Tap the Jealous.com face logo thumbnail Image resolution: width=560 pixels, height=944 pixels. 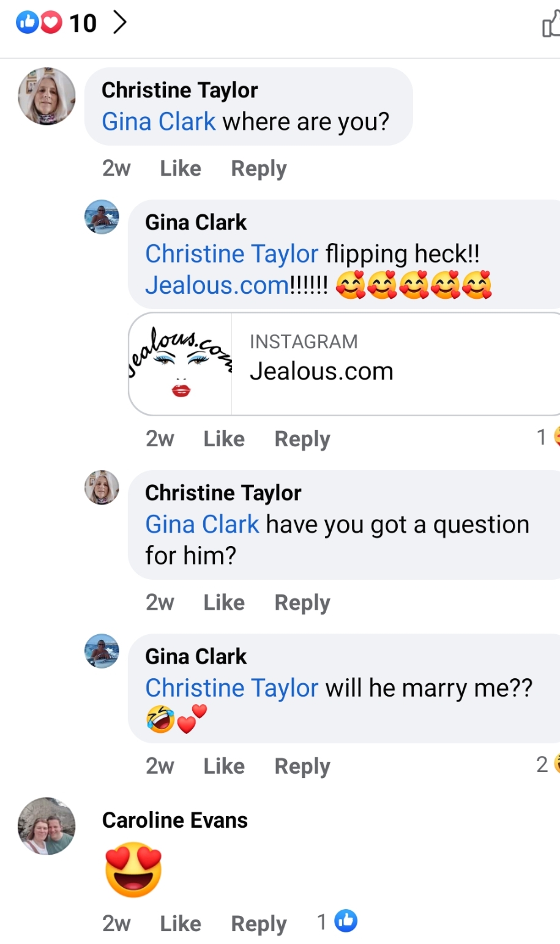[181, 364]
